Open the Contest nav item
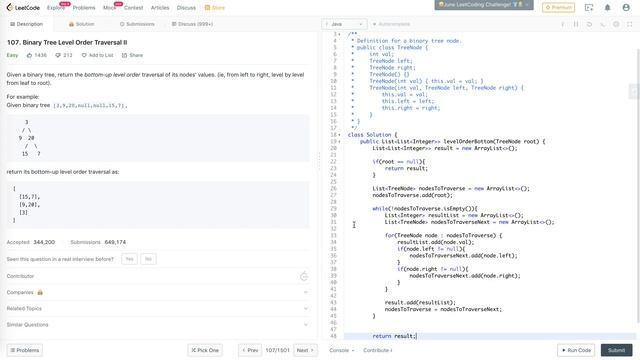 [x=133, y=8]
